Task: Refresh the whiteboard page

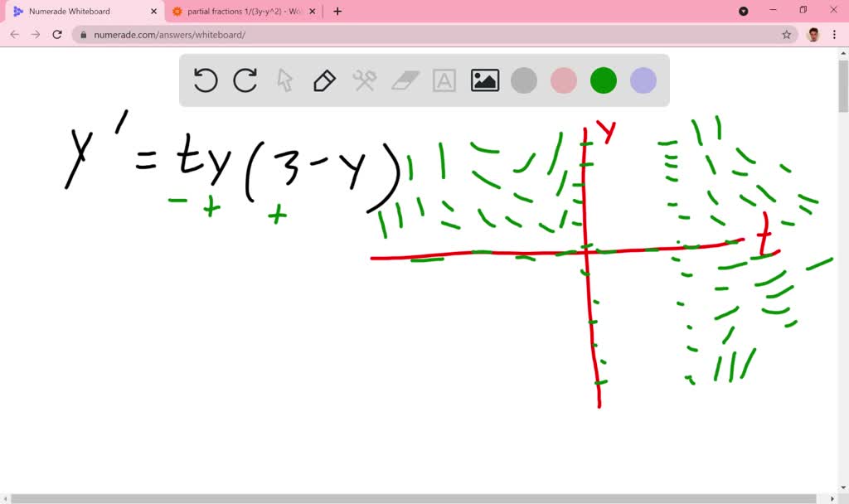Action: (x=56, y=36)
